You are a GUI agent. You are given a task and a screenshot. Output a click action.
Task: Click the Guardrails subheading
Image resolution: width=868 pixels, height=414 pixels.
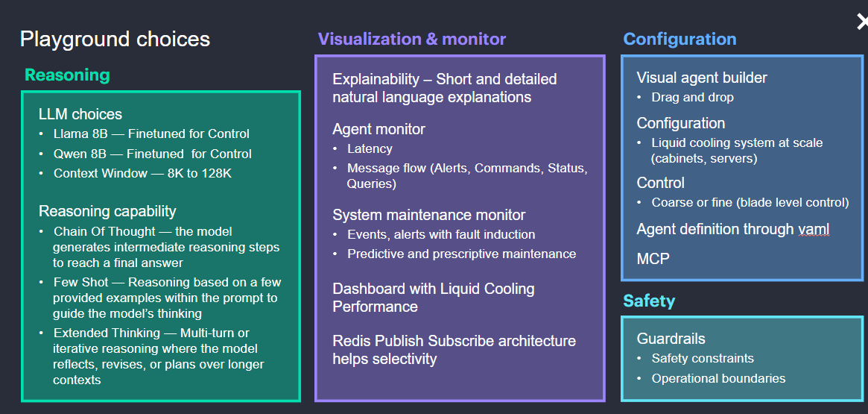pos(671,339)
